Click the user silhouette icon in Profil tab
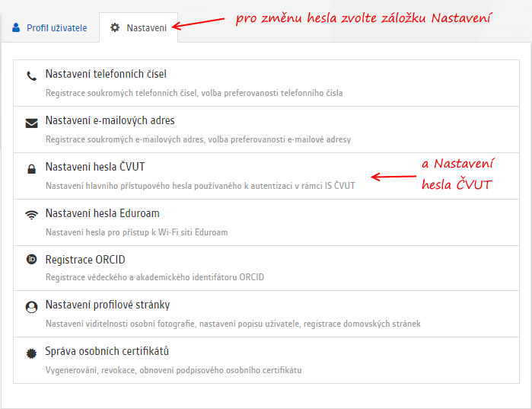The width and height of the screenshot is (532, 409). click(x=16, y=27)
